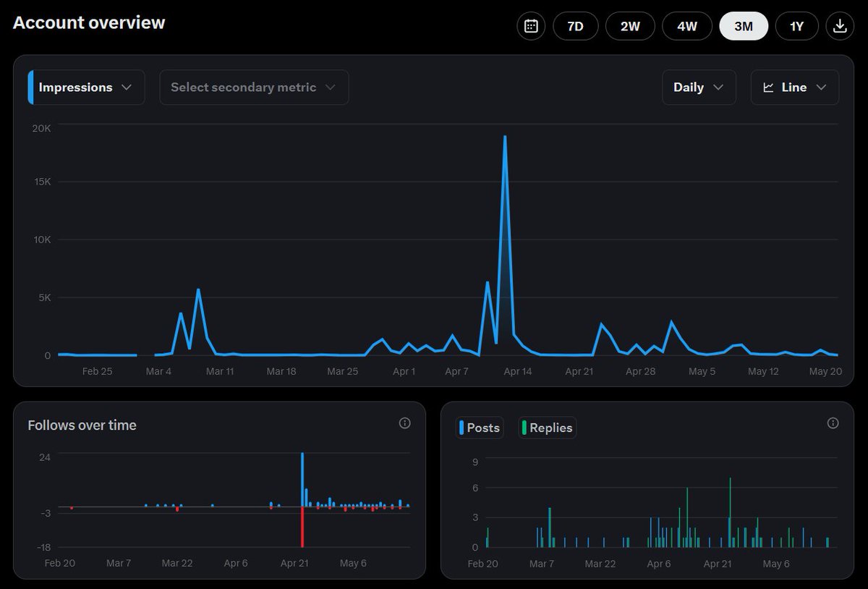
Task: Open the Impressions primary metric dropdown
Action: click(x=86, y=88)
